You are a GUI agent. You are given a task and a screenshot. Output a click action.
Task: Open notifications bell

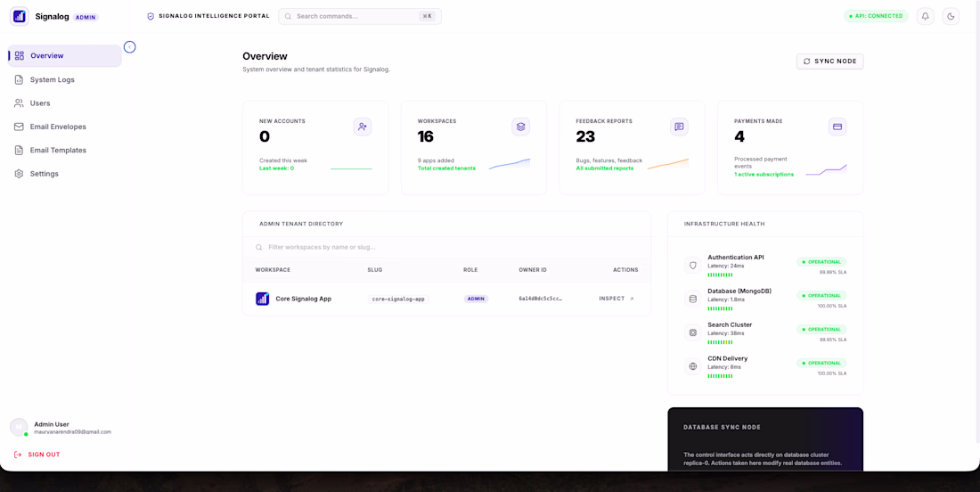(925, 16)
